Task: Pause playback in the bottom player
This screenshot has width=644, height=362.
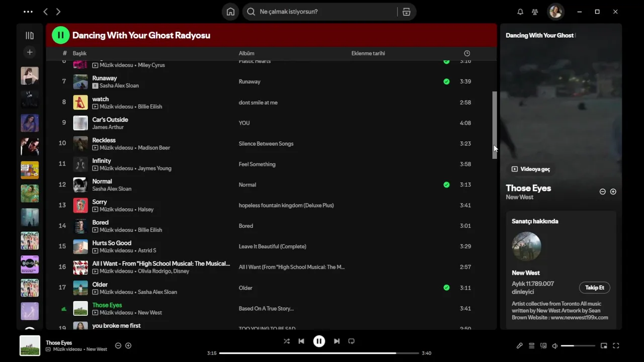Action: click(x=319, y=341)
